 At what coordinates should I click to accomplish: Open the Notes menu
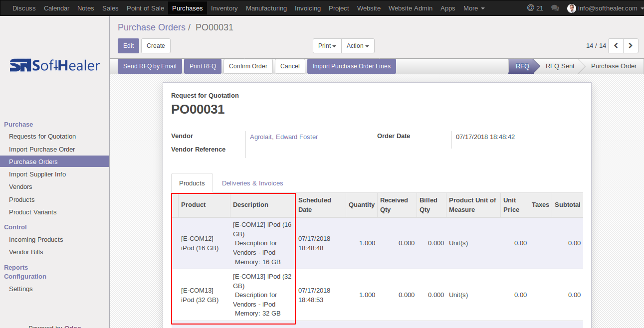point(86,8)
